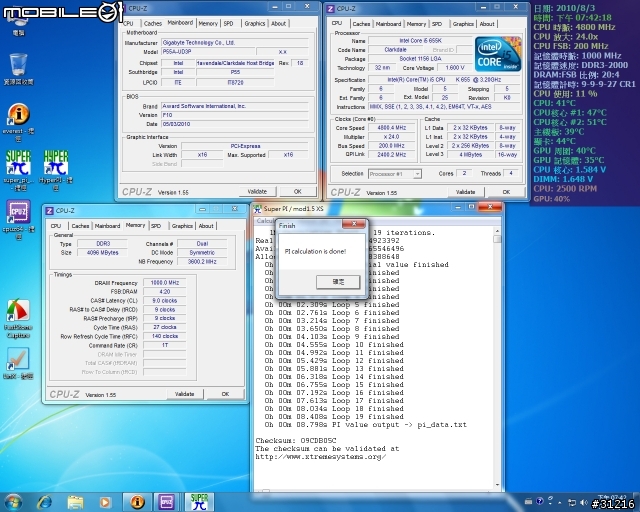The image size is (640, 512).
Task: Switch to the CPU-Z taskbar button
Action: pos(167,502)
